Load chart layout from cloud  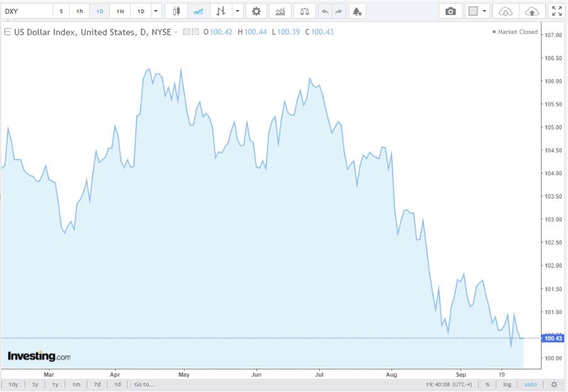pyautogui.click(x=506, y=11)
